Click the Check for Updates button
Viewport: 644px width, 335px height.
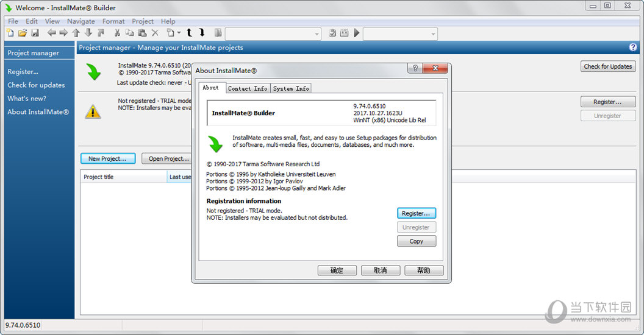(608, 66)
